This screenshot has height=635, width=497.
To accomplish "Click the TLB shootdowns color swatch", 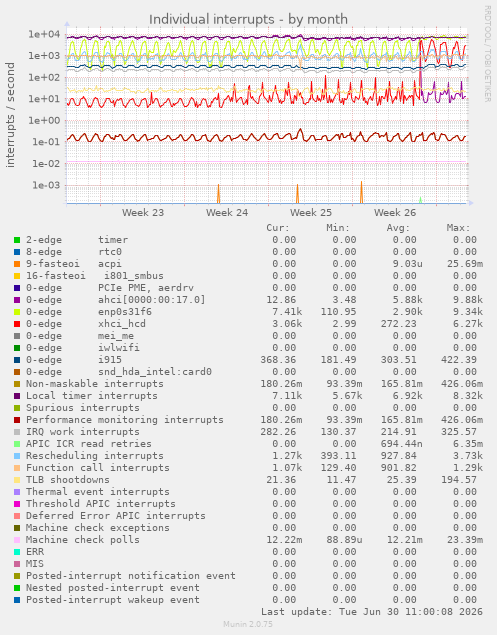I will [17, 480].
